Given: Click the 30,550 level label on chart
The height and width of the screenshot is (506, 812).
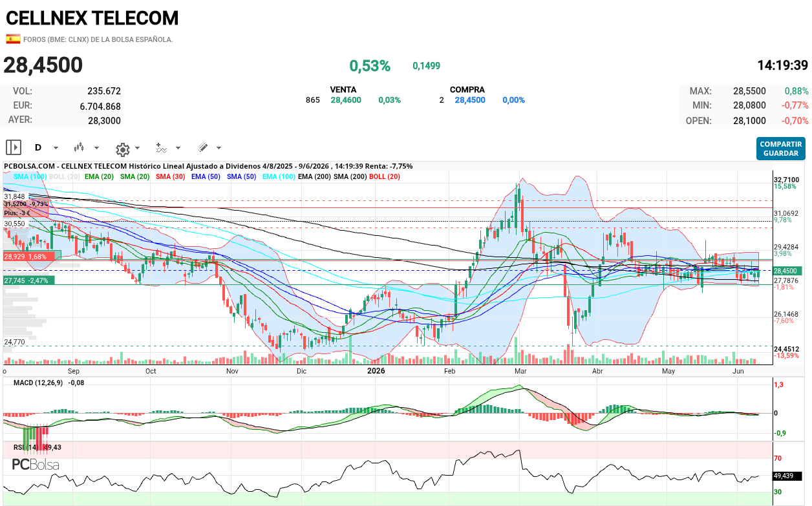Looking at the screenshot, I should click(x=14, y=224).
